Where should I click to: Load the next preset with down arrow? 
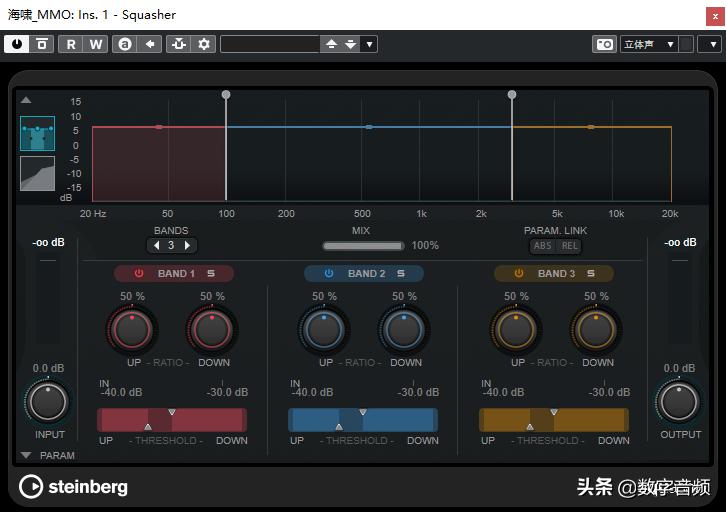pyautogui.click(x=350, y=44)
